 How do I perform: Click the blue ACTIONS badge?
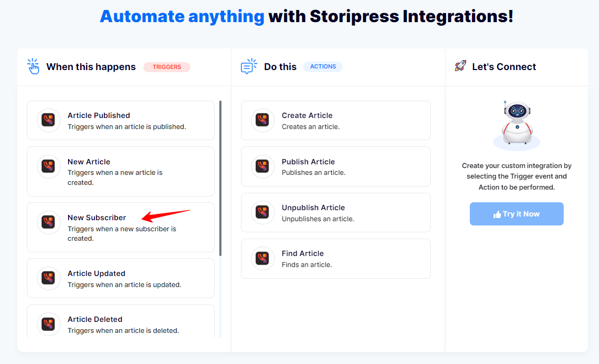tap(323, 67)
